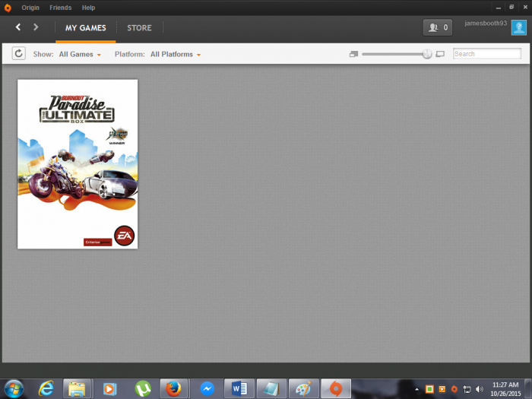The width and height of the screenshot is (532, 399).
Task: Click the large tile size icon
Action: point(440,54)
